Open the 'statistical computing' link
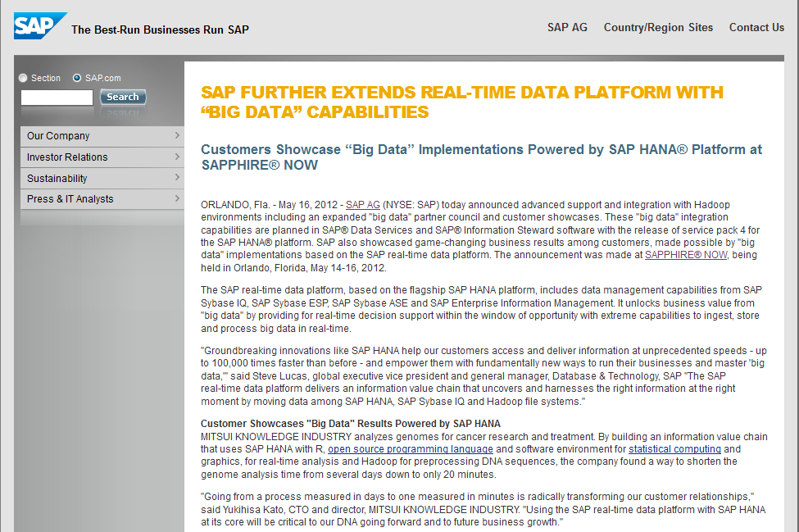The width and height of the screenshot is (799, 532). pos(674,449)
